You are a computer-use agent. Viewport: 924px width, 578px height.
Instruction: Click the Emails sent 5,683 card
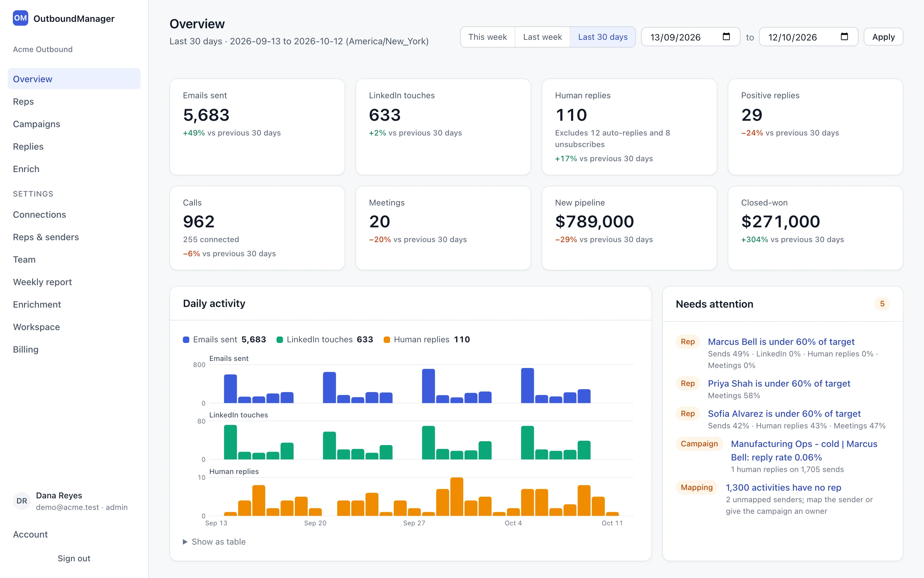257,127
